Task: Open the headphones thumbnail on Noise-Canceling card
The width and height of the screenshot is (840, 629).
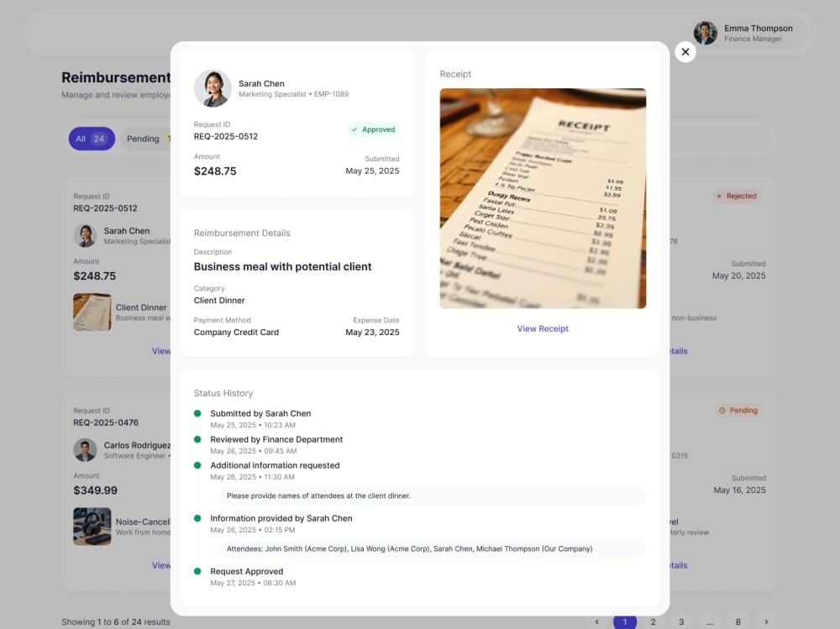Action: pos(92,527)
